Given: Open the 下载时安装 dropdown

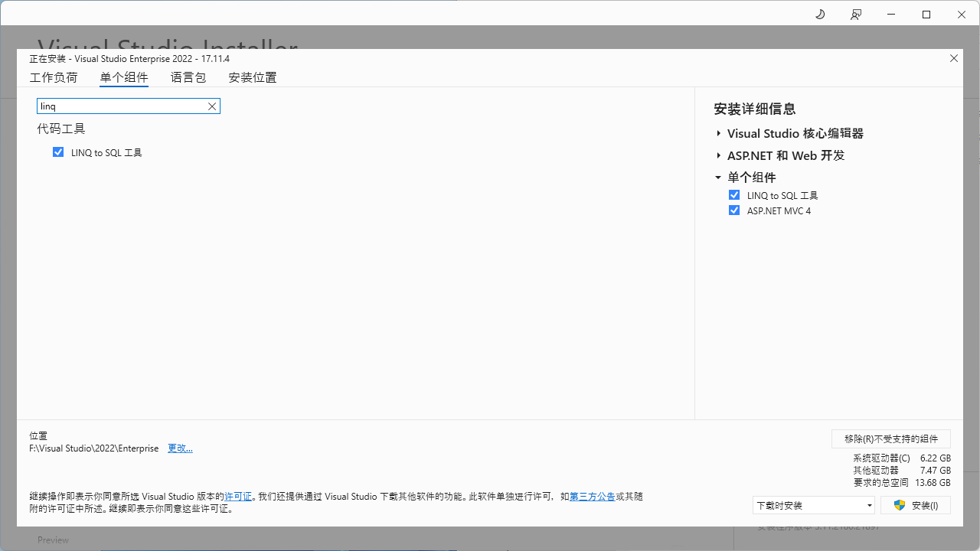Looking at the screenshot, I should [814, 505].
